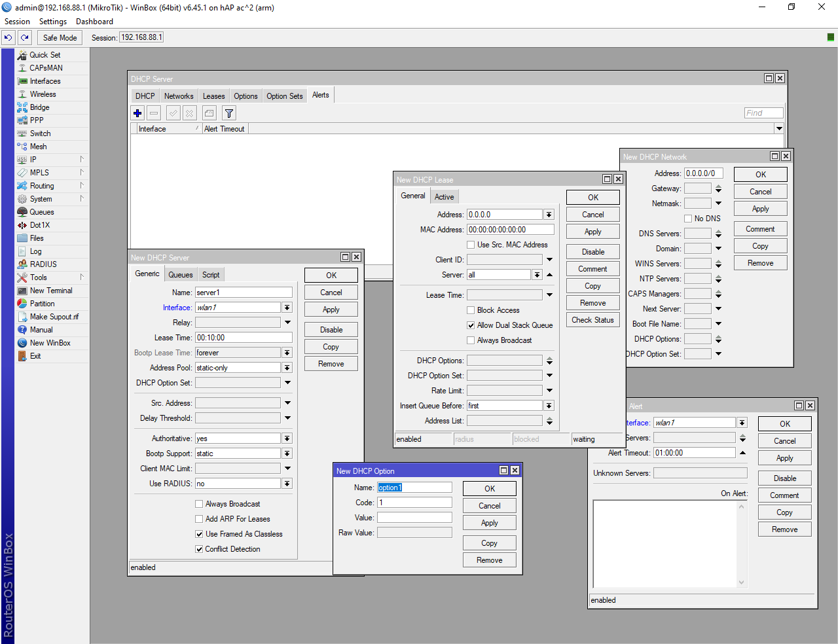This screenshot has width=838, height=644.
Task: Click the MAC Address input field
Action: click(510, 230)
